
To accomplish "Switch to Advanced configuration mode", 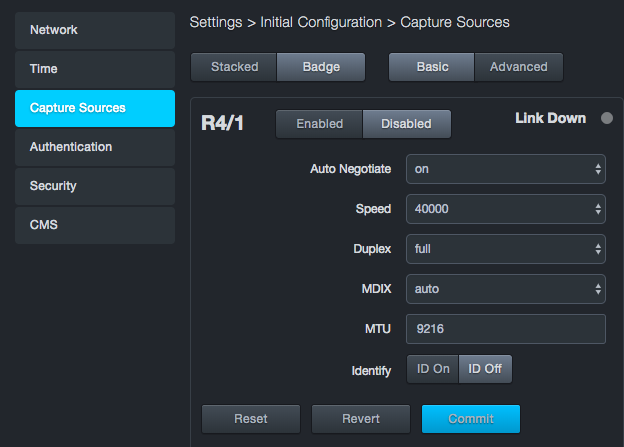I will coord(518,67).
